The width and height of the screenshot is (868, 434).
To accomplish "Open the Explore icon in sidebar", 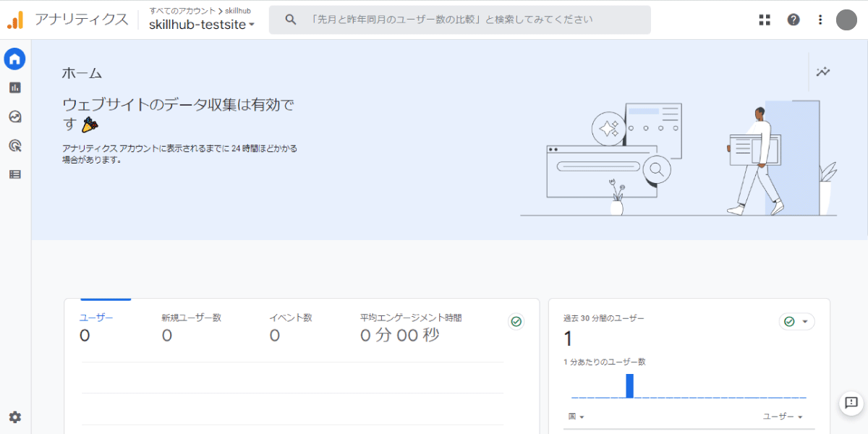I will pos(14,116).
